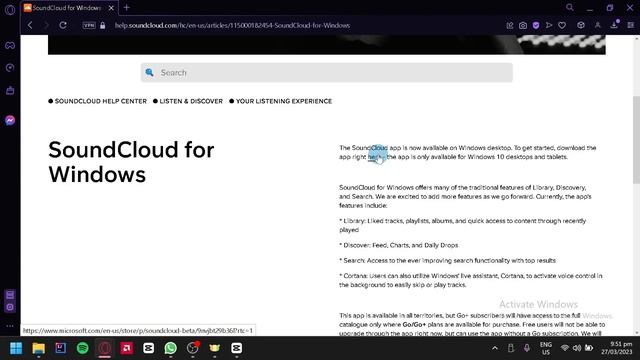Open the profile account icon
Viewport: 640px width, 360px height.
coord(598,25)
